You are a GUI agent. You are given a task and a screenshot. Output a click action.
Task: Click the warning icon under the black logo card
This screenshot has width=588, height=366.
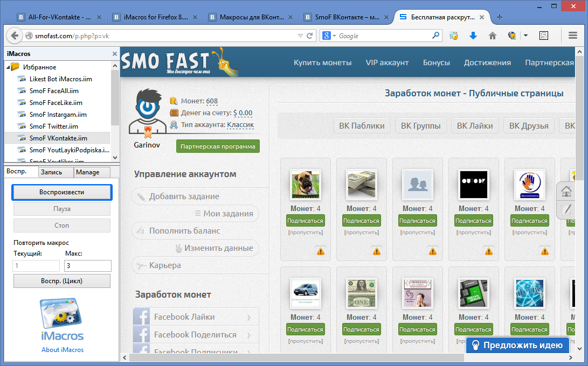point(489,251)
